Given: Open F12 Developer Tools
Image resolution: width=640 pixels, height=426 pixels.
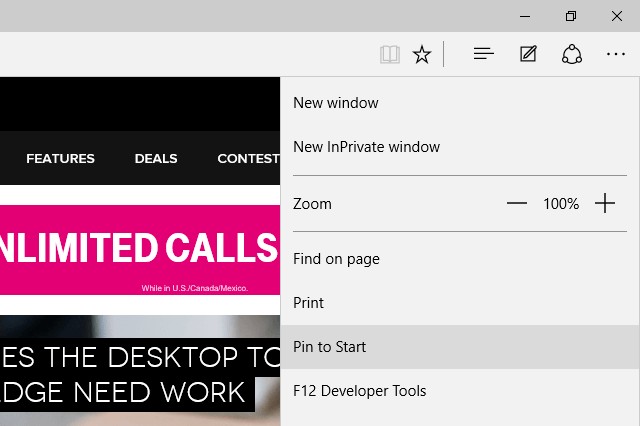Looking at the screenshot, I should (460, 391).
